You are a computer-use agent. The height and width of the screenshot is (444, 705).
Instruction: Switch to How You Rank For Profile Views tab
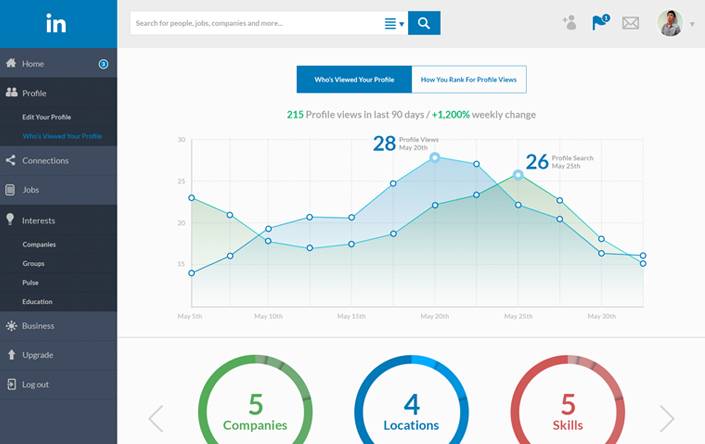pyautogui.click(x=469, y=80)
